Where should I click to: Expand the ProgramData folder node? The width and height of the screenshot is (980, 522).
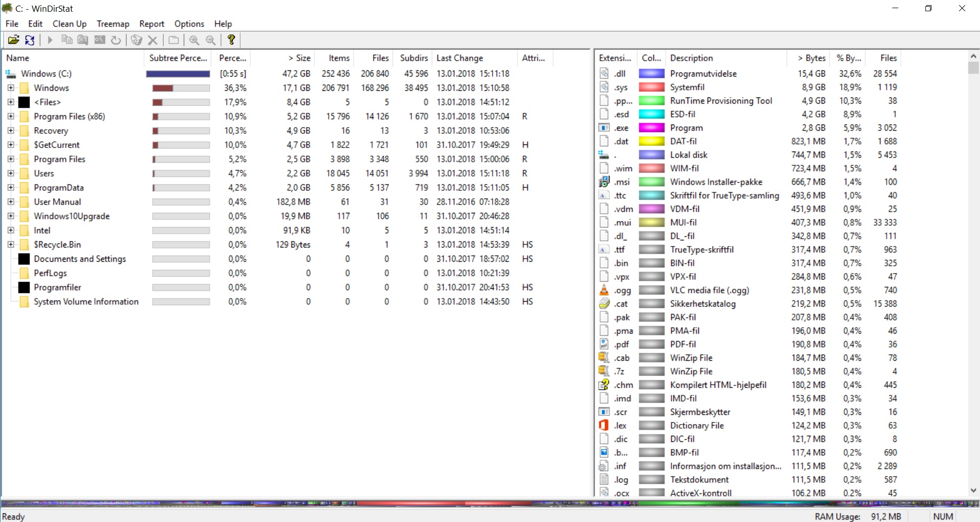[x=10, y=188]
